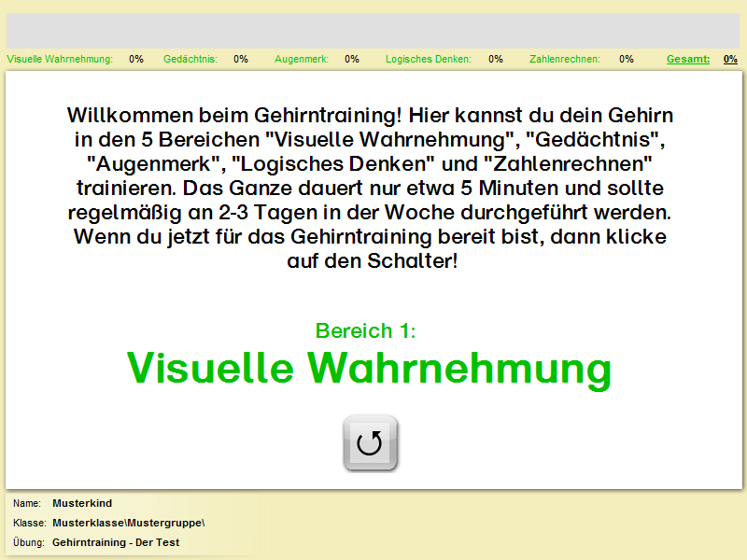The width and height of the screenshot is (747, 560).
Task: Select the Augenmerk score label
Action: (301, 59)
